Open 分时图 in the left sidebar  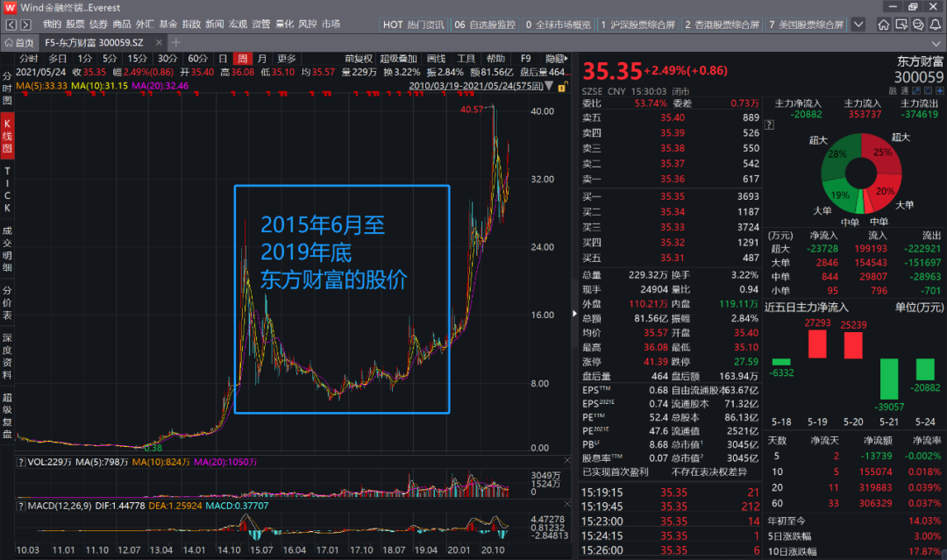coord(7,89)
